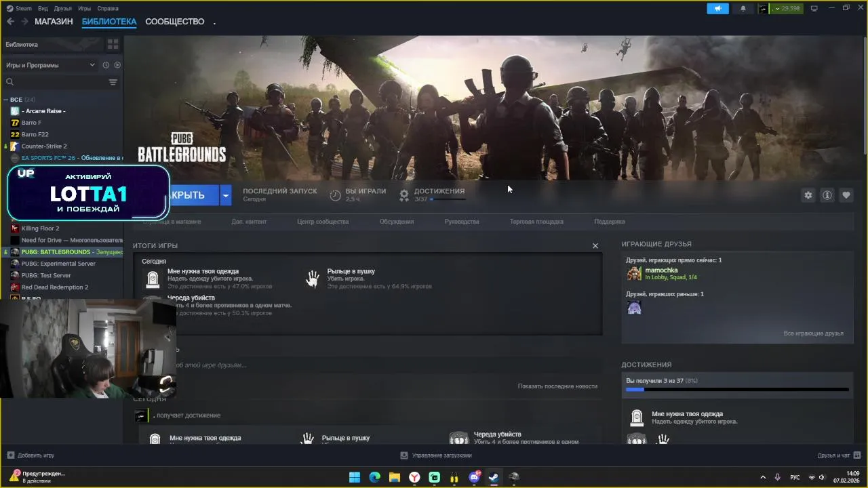The width and height of the screenshot is (868, 488).
Task: Open Торговая площадка link
Action: 536,222
